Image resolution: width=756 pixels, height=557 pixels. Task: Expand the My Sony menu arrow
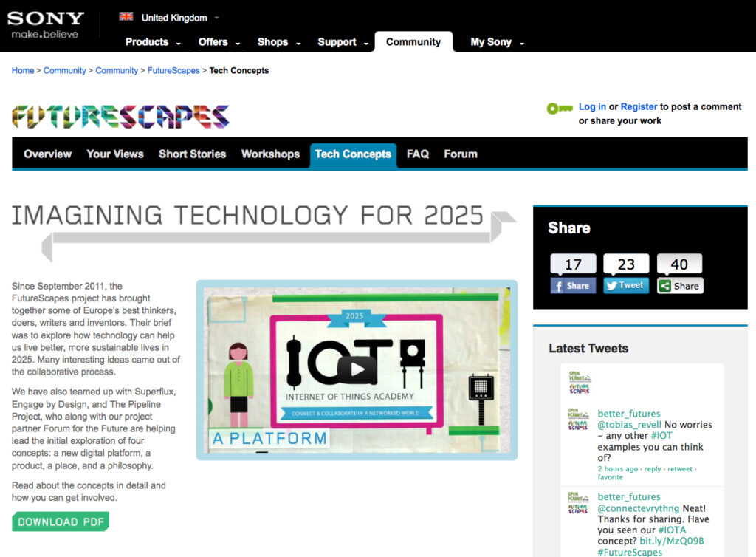pos(522,44)
